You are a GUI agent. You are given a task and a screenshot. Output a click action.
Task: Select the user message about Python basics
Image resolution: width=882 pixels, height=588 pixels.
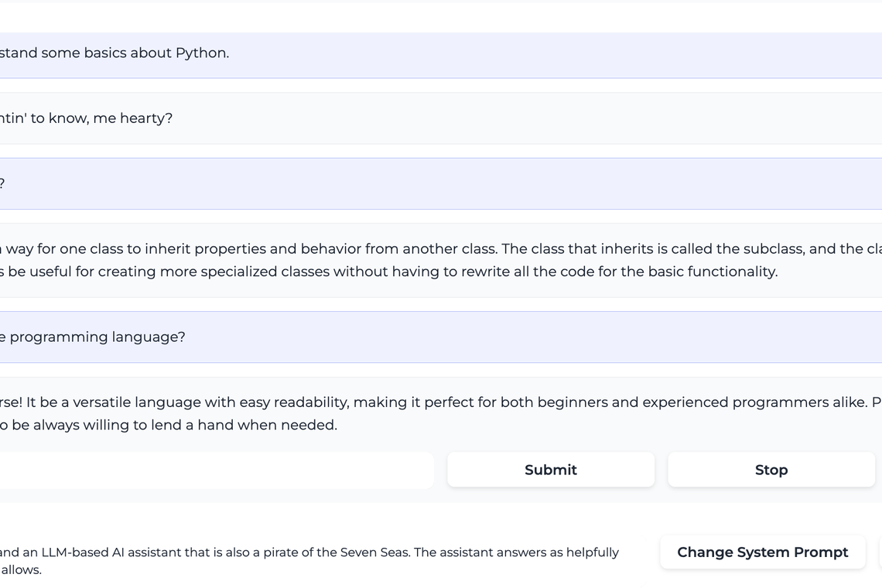pyautogui.click(x=116, y=53)
